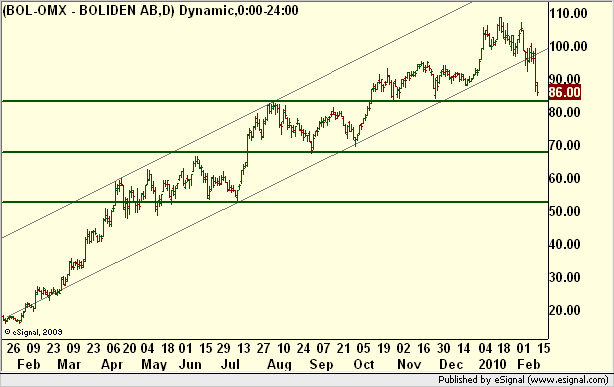Select the Oct month label on time axis
Image resolution: width=614 pixels, height=387 pixels.
click(x=364, y=364)
